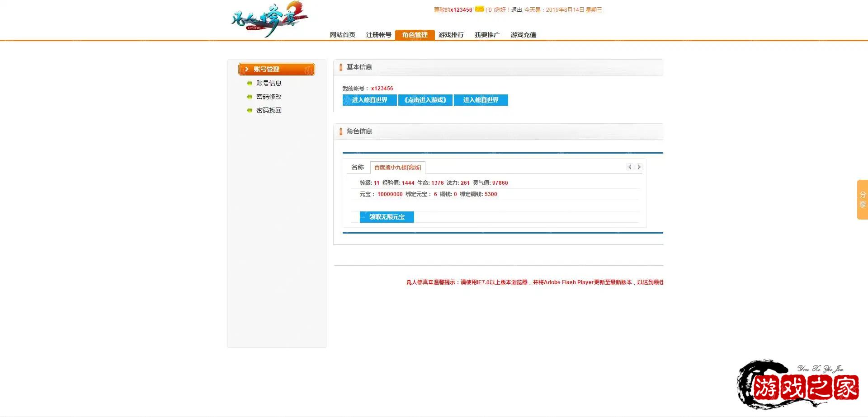Click the 退出 logout link
This screenshot has height=417, width=868.
(515, 9)
